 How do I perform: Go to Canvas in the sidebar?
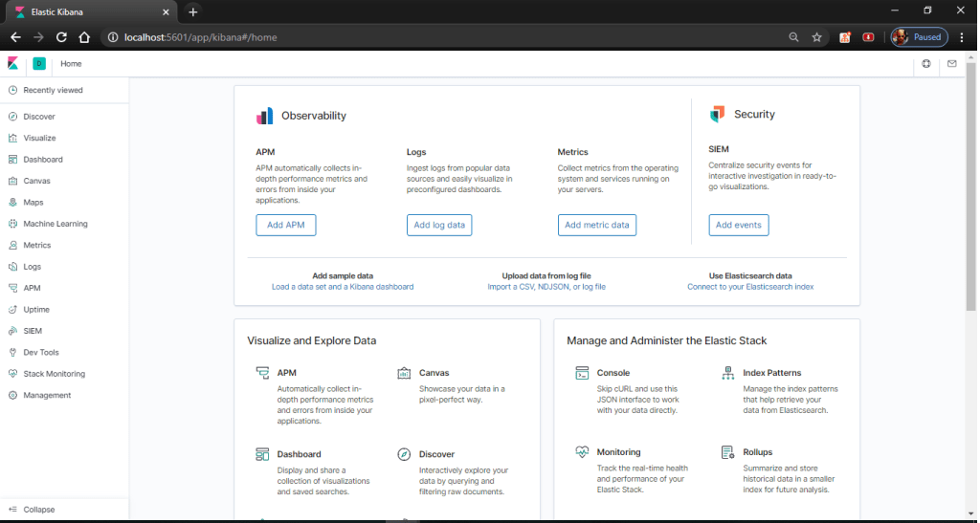pos(36,181)
